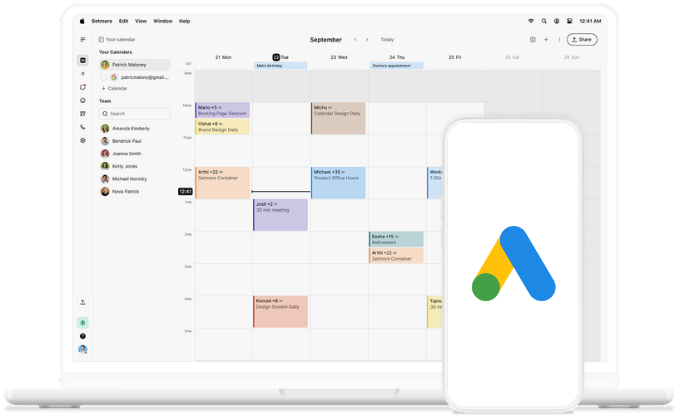680x420 pixels.
Task: Open the three-dot more options menu
Action: tap(559, 39)
